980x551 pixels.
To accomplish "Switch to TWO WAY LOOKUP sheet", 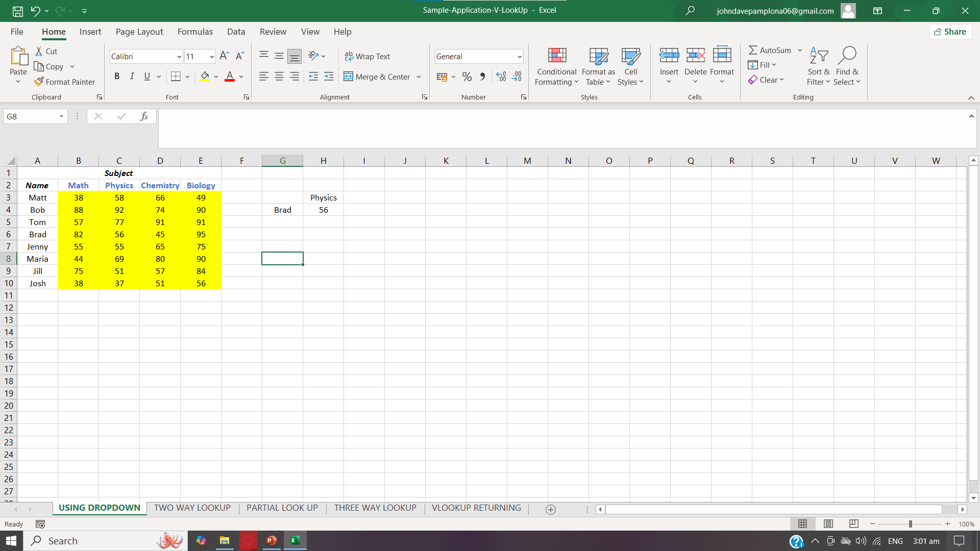I will coord(192,508).
